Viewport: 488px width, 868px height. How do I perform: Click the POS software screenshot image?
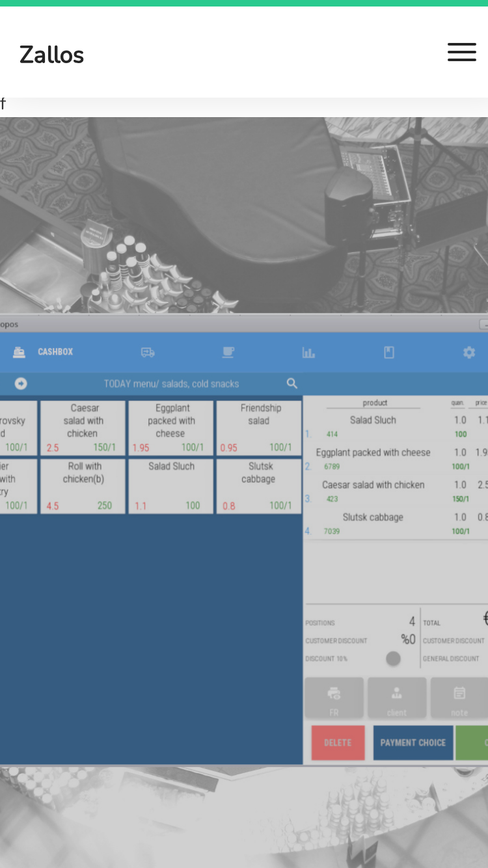point(244,540)
